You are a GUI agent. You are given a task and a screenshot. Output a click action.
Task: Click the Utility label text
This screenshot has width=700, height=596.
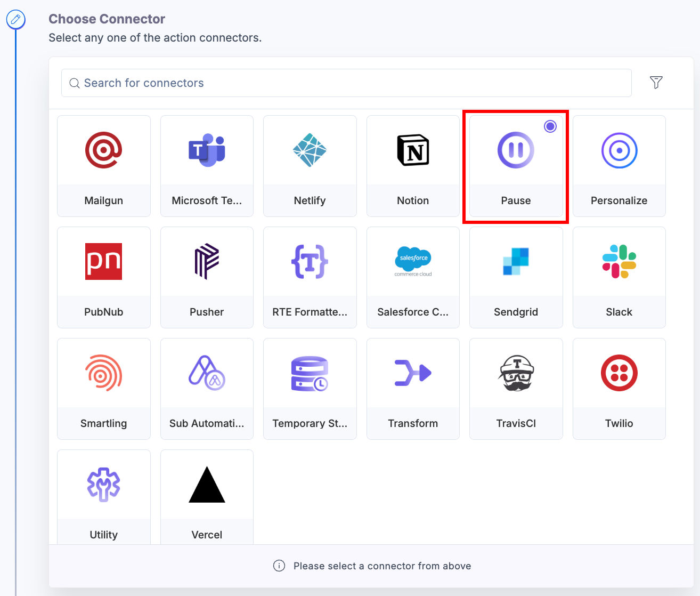103,535
